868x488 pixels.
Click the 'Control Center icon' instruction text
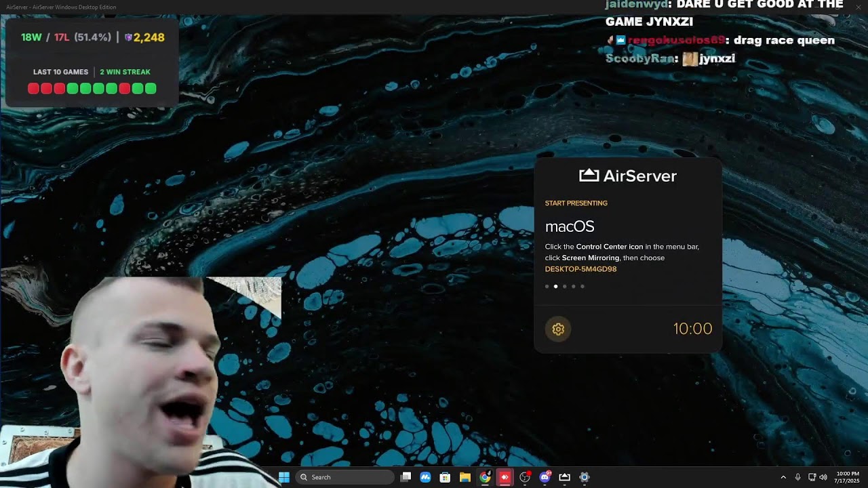tap(610, 247)
